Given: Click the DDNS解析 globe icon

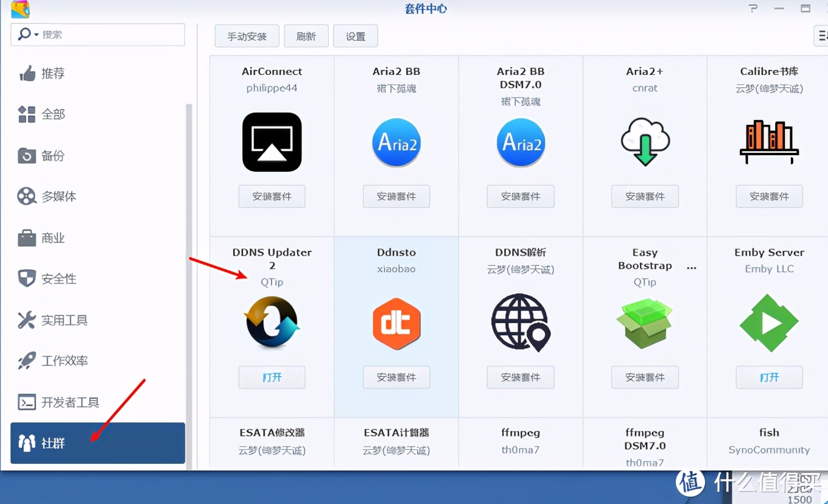Looking at the screenshot, I should 521,323.
